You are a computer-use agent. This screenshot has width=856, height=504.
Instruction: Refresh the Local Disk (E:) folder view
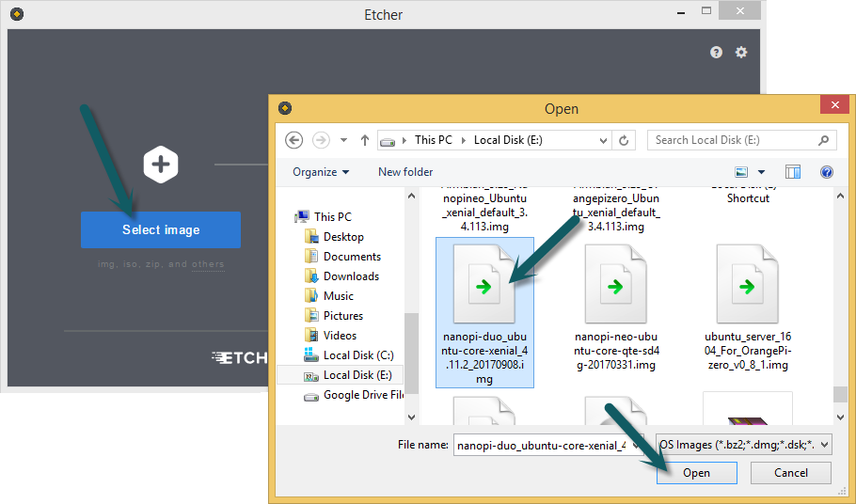coord(624,140)
